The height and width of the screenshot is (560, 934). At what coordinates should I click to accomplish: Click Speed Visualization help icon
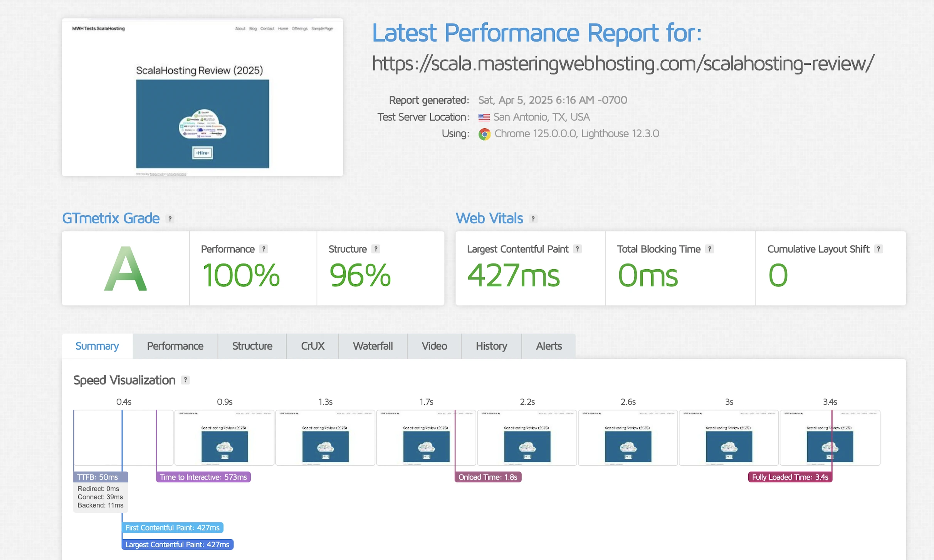click(185, 380)
